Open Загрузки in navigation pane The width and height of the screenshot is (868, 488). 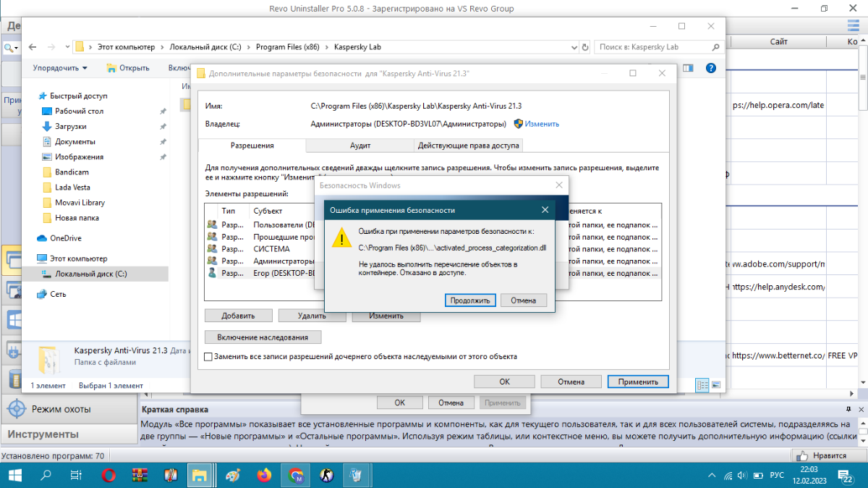70,126
